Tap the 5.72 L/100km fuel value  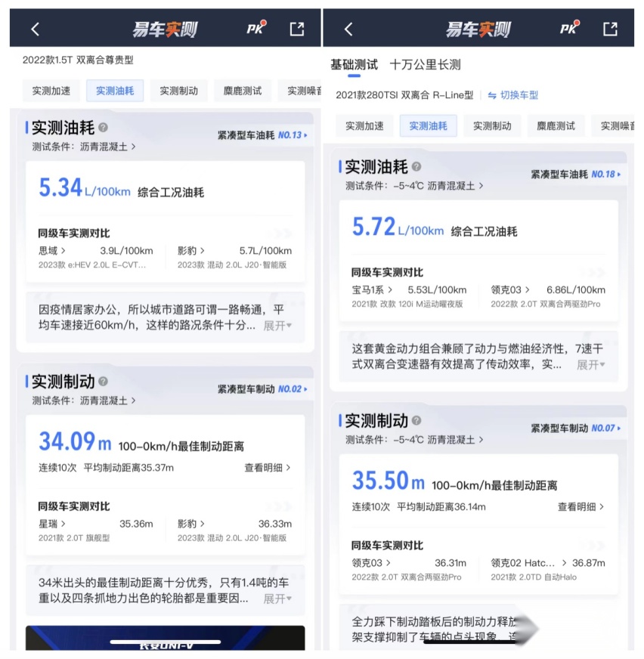click(x=398, y=227)
